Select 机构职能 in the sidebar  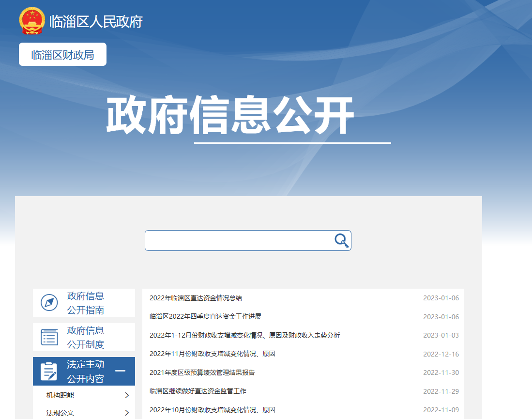coord(60,395)
